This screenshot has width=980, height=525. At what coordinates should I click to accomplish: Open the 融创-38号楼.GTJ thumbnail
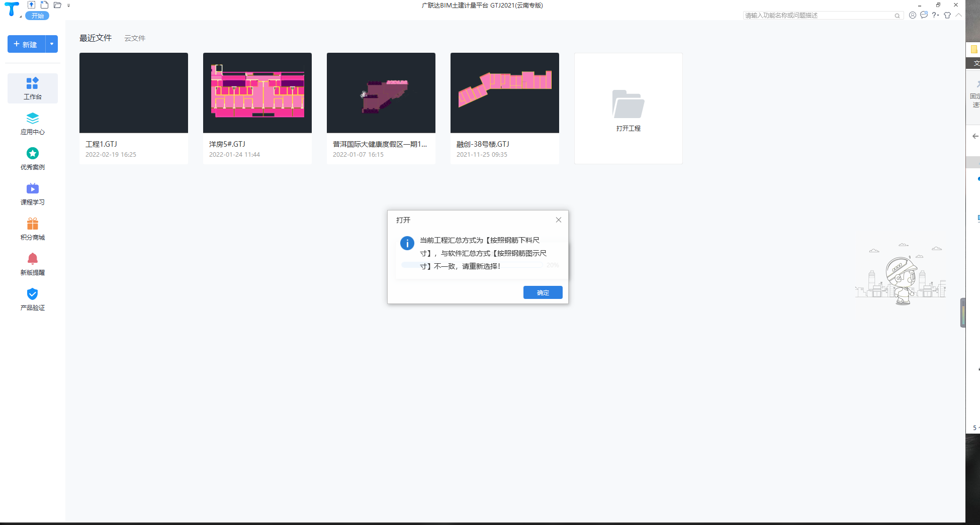505,93
